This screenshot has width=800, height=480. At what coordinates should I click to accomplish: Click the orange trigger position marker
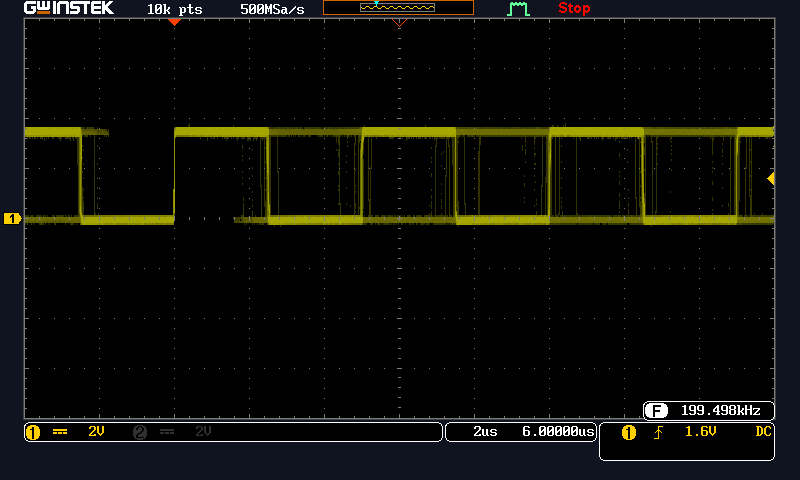click(174, 21)
